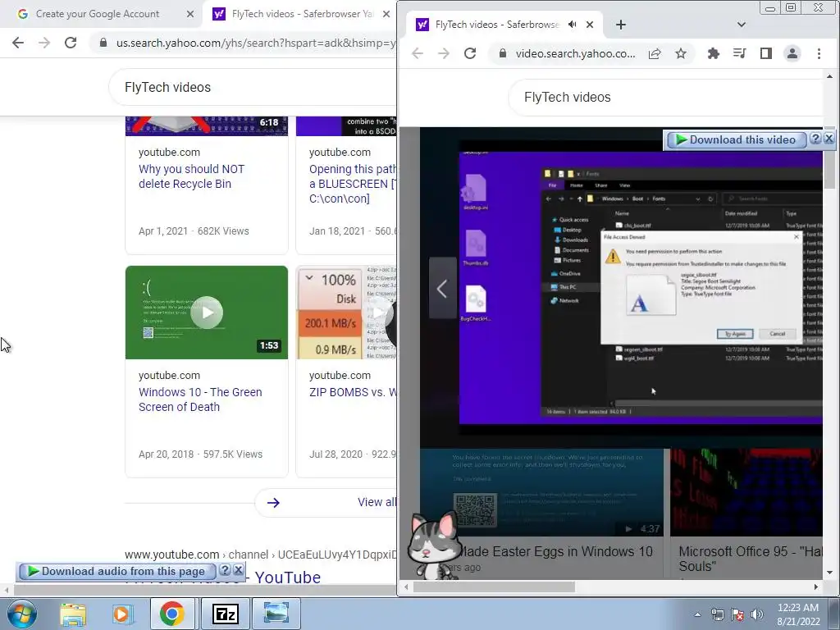Close left window FlyTech videos tab
Image resolution: width=840 pixels, height=630 pixels.
pyautogui.click(x=386, y=14)
